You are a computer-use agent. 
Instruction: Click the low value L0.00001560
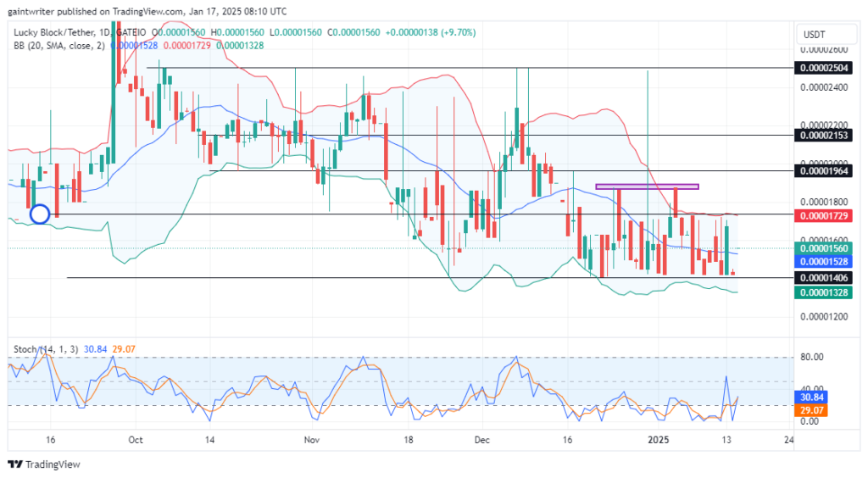(x=296, y=33)
